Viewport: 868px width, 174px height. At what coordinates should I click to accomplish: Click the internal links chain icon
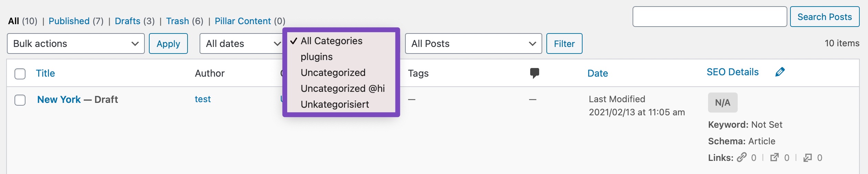tap(741, 157)
